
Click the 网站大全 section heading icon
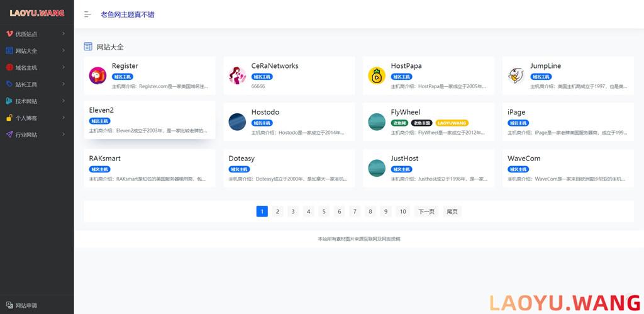(88, 47)
